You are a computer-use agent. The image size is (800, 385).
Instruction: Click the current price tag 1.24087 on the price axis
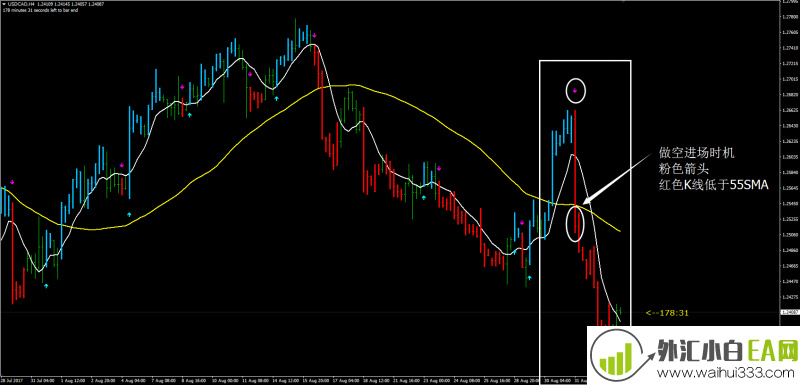[790, 312]
